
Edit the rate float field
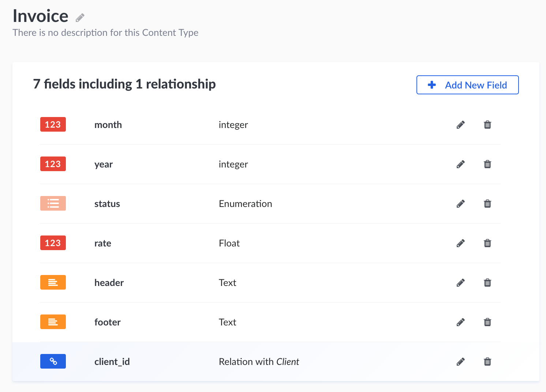[461, 243]
